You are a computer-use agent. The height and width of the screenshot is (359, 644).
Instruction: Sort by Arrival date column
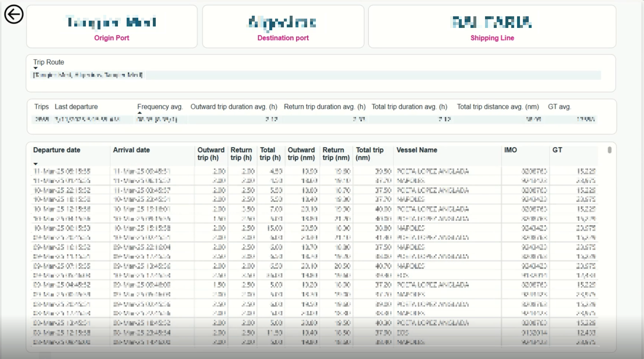pyautogui.click(x=131, y=150)
